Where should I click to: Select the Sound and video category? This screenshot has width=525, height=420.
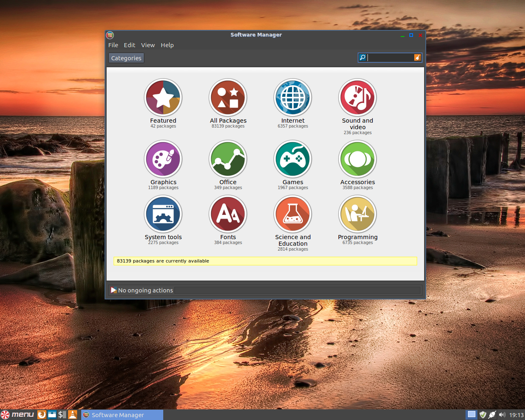358,107
